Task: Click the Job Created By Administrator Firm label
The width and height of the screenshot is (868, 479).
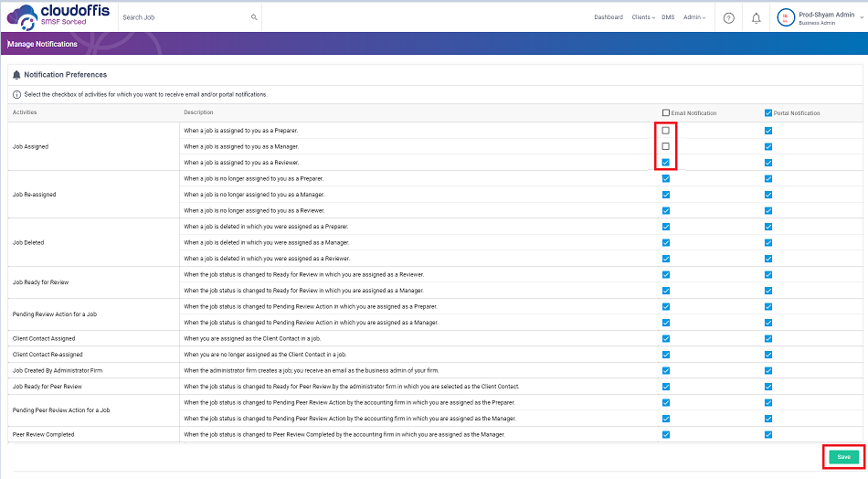Action: (x=58, y=371)
